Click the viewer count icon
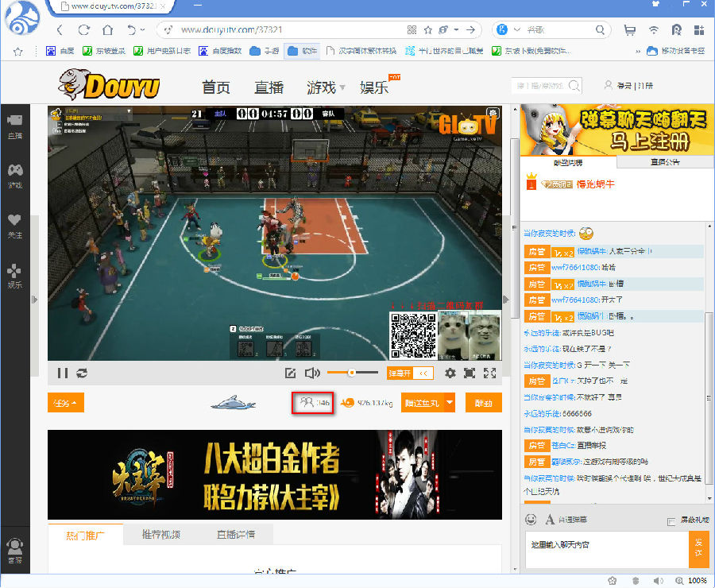This screenshot has width=715, height=588. point(307,402)
